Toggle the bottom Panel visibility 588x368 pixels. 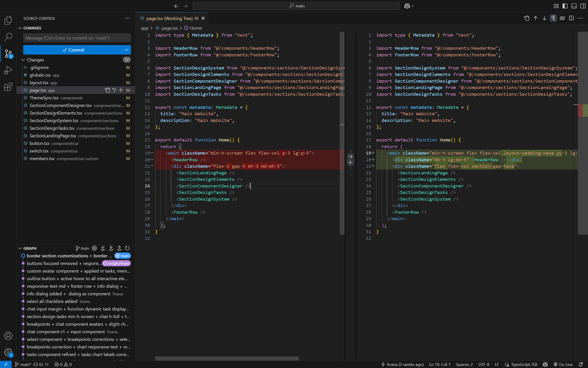click(x=574, y=6)
